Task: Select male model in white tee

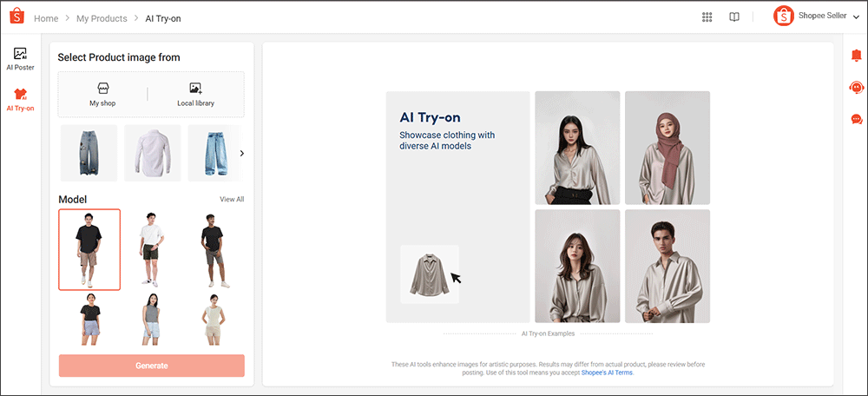Action: point(152,250)
